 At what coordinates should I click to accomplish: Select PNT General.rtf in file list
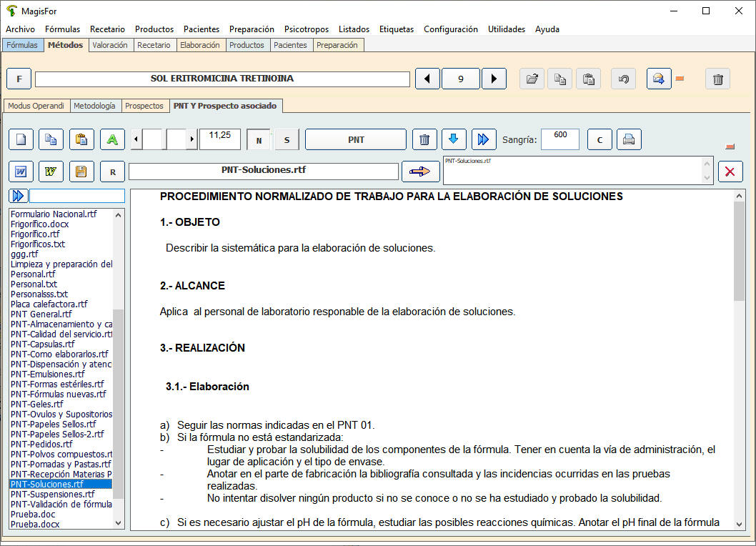(61, 314)
